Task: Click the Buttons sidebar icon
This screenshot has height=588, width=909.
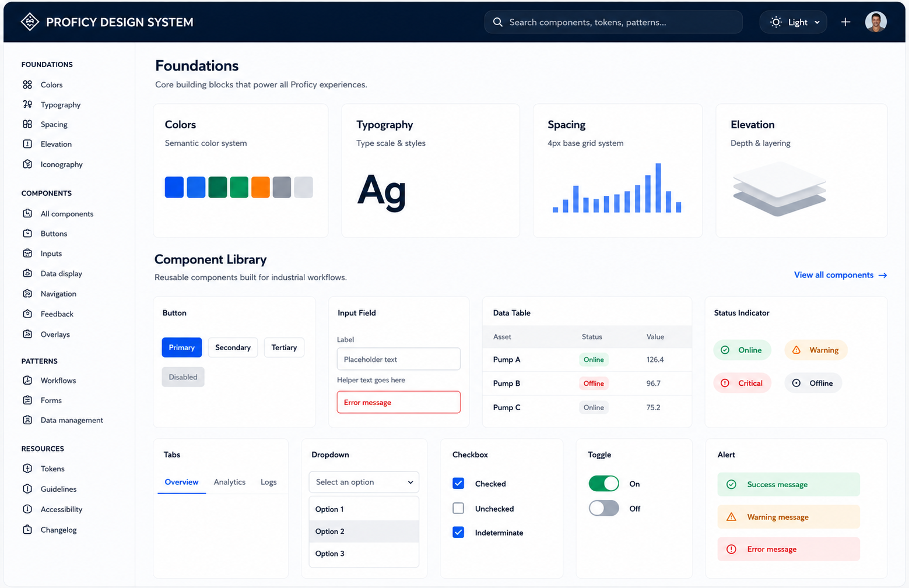Action: (x=27, y=233)
